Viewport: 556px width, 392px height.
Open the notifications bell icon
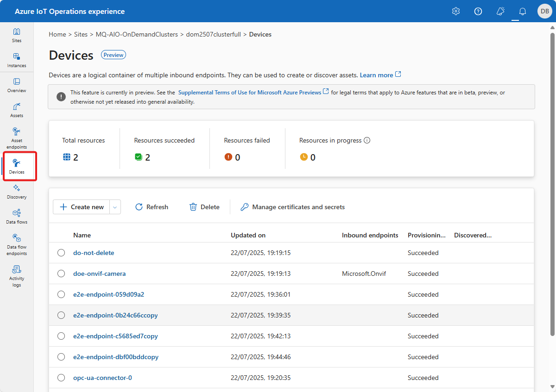pyautogui.click(x=523, y=11)
